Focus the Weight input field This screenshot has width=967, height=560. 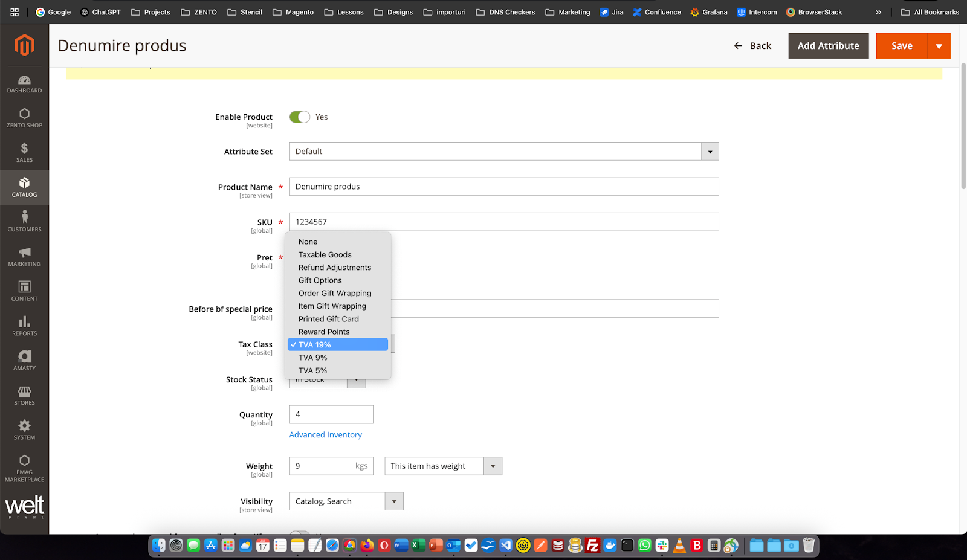click(331, 466)
